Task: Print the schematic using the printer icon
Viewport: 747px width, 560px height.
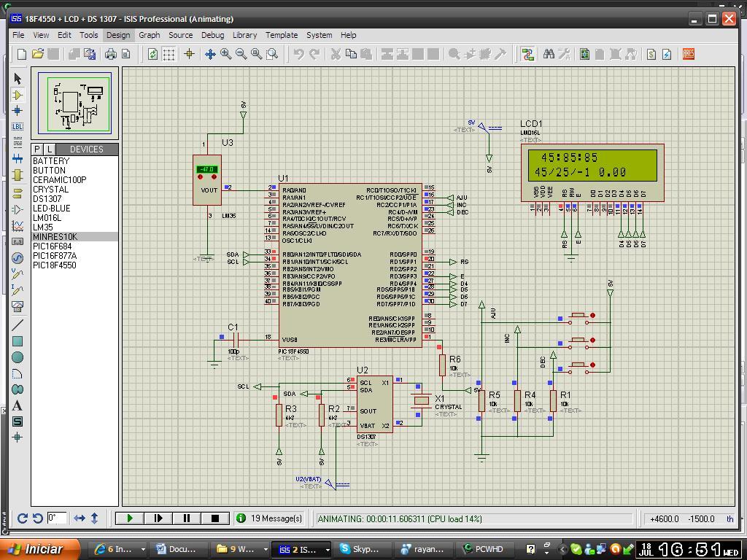Action: point(111,54)
